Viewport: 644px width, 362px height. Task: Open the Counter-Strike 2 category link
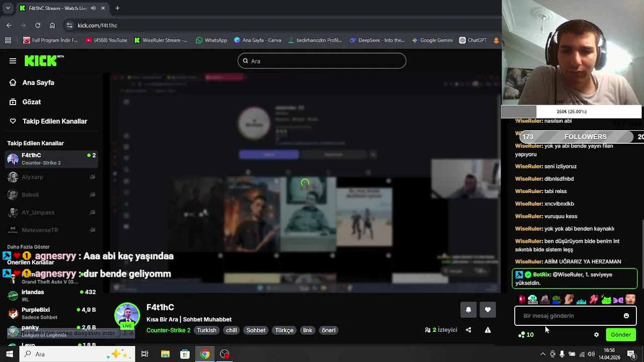168,330
